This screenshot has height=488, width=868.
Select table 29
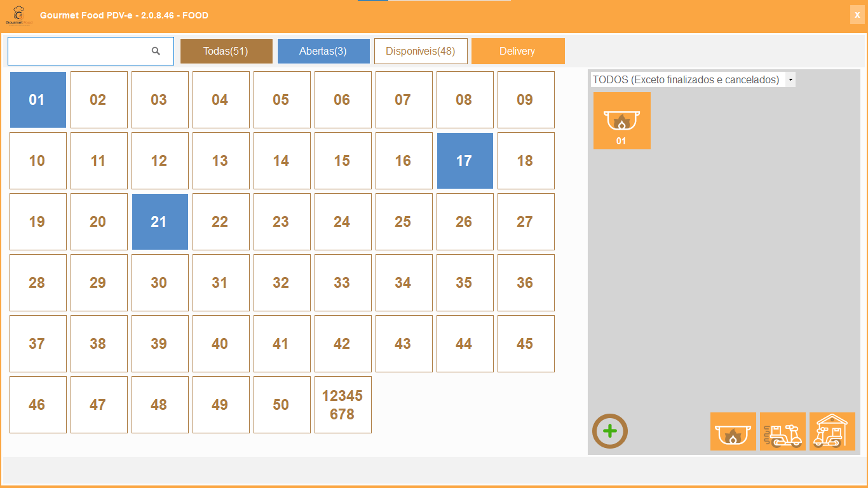(x=99, y=283)
